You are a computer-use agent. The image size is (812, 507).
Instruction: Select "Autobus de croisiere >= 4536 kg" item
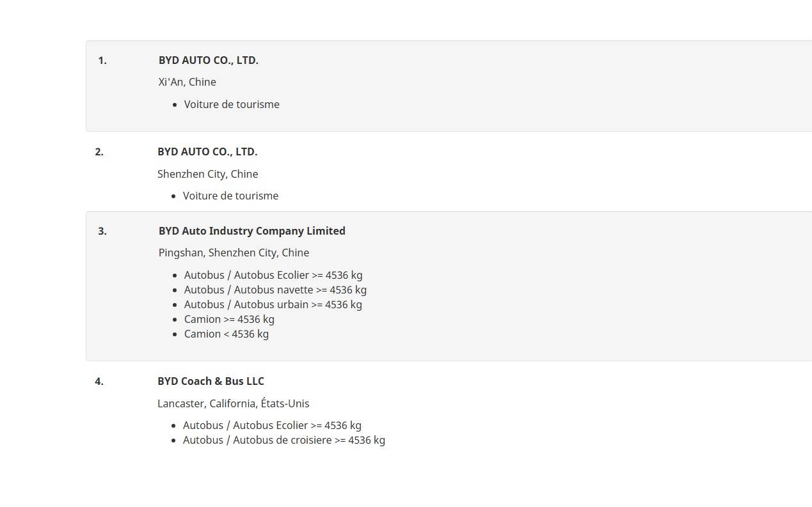coord(283,440)
